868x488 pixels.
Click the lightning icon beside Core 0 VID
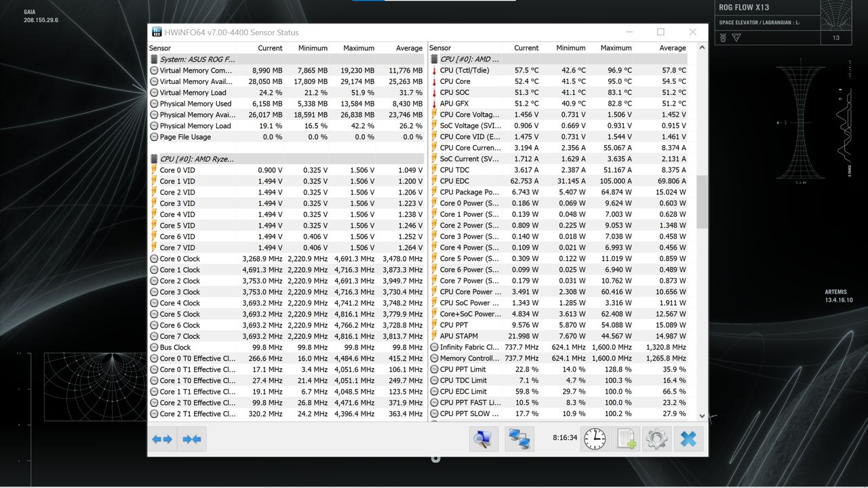point(154,170)
